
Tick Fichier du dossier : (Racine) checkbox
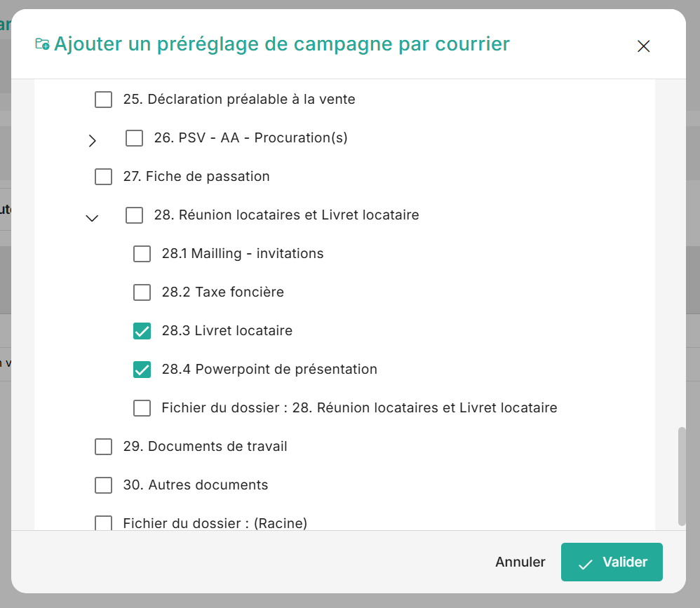tap(103, 523)
